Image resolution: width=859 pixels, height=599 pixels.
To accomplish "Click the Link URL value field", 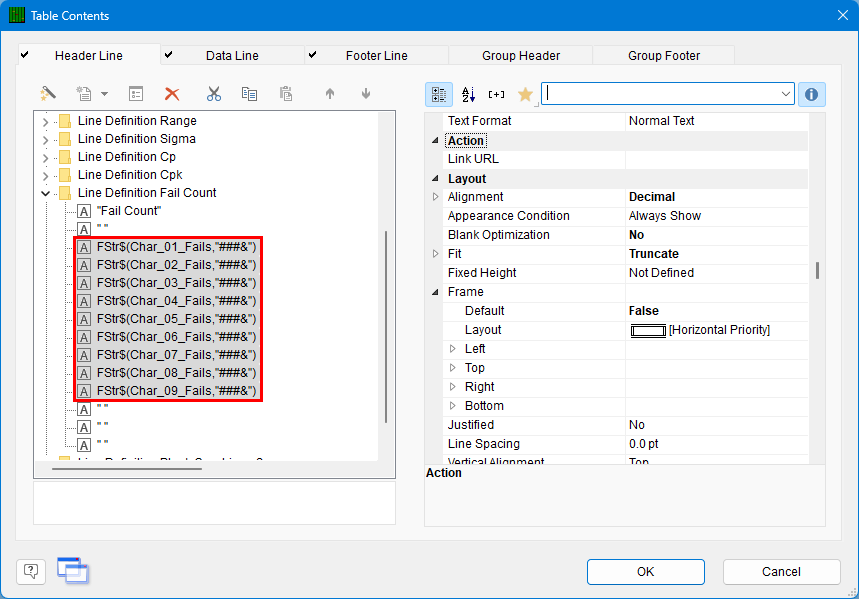I will pyautogui.click(x=717, y=159).
